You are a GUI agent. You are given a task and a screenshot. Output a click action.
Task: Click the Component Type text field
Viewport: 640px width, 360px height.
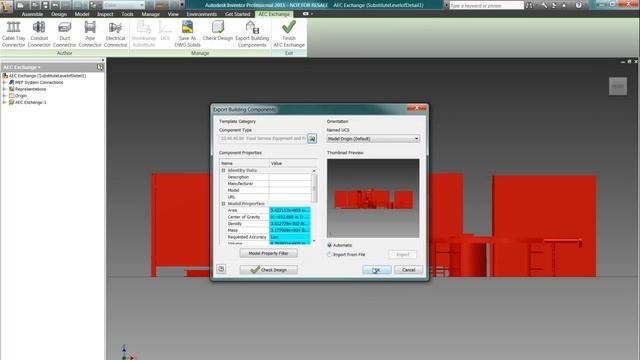[x=263, y=139]
